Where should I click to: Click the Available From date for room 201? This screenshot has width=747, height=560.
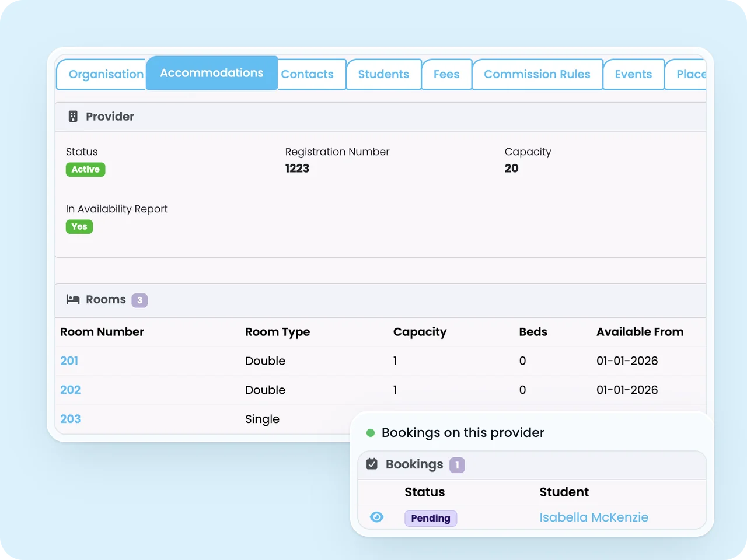627,361
